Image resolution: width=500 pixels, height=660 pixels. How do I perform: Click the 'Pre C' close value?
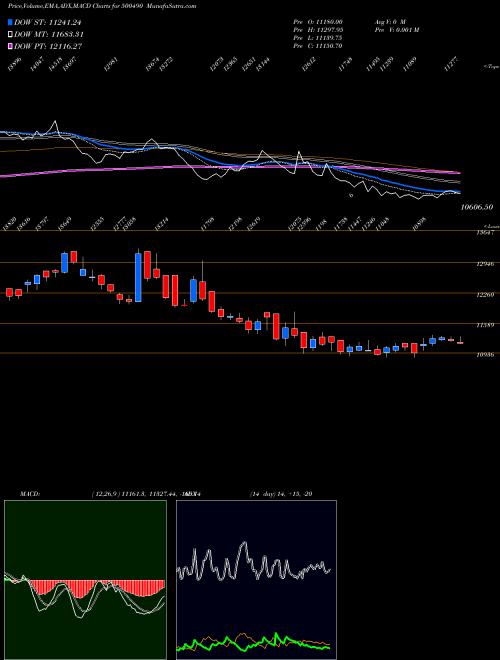pyautogui.click(x=319, y=45)
